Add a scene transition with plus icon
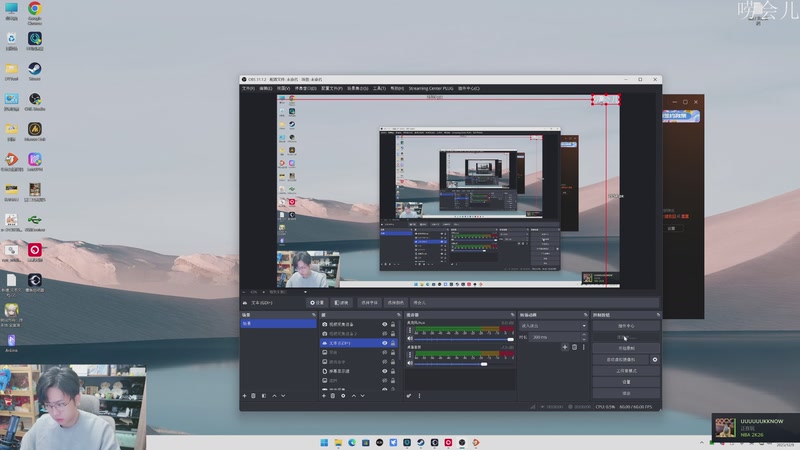This screenshot has width=800, height=450. point(565,347)
